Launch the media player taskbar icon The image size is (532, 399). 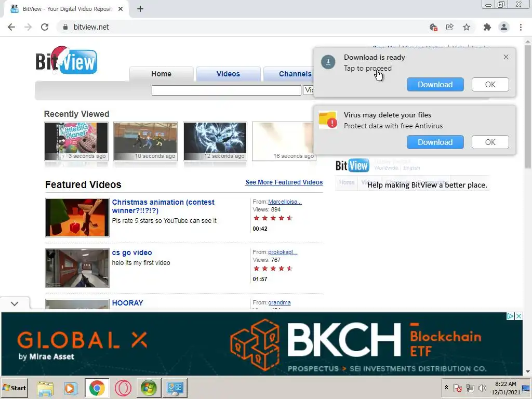pyautogui.click(x=71, y=389)
